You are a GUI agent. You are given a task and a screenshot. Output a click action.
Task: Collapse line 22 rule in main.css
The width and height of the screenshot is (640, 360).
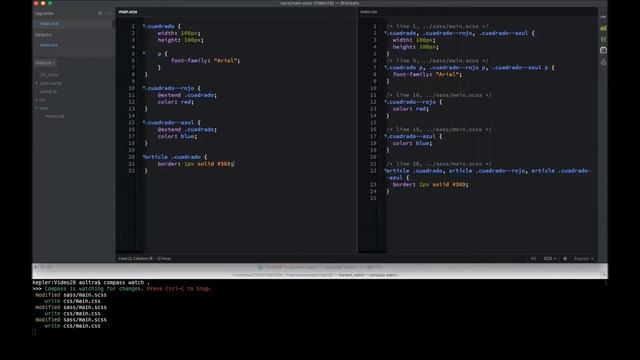386,170
